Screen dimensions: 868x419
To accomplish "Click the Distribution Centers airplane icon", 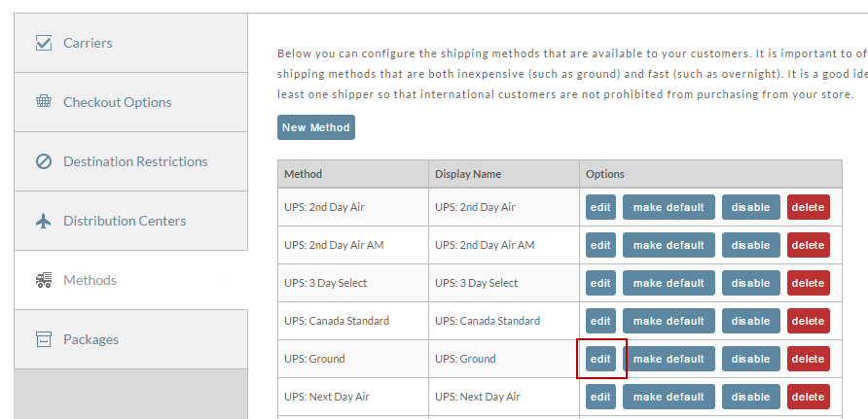I will coord(44,221).
